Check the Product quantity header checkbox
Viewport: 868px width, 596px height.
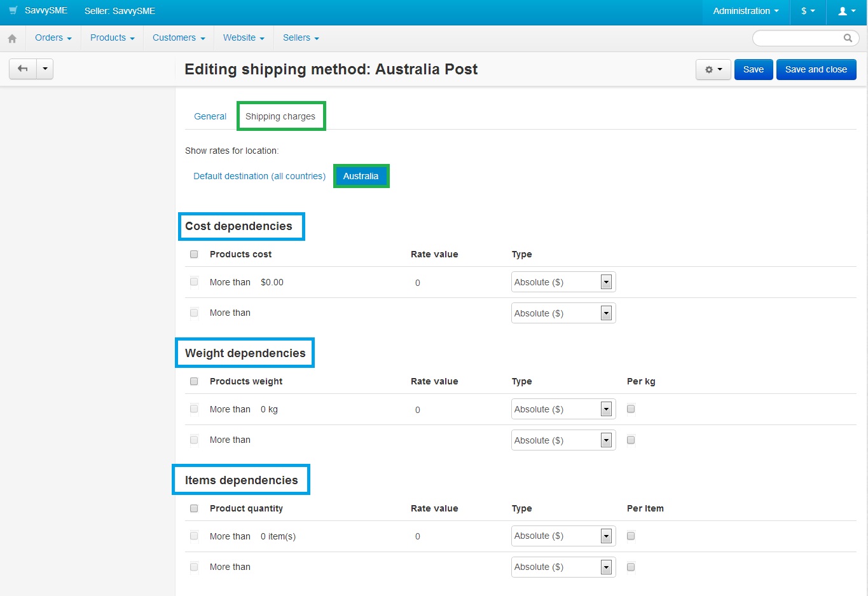point(194,508)
